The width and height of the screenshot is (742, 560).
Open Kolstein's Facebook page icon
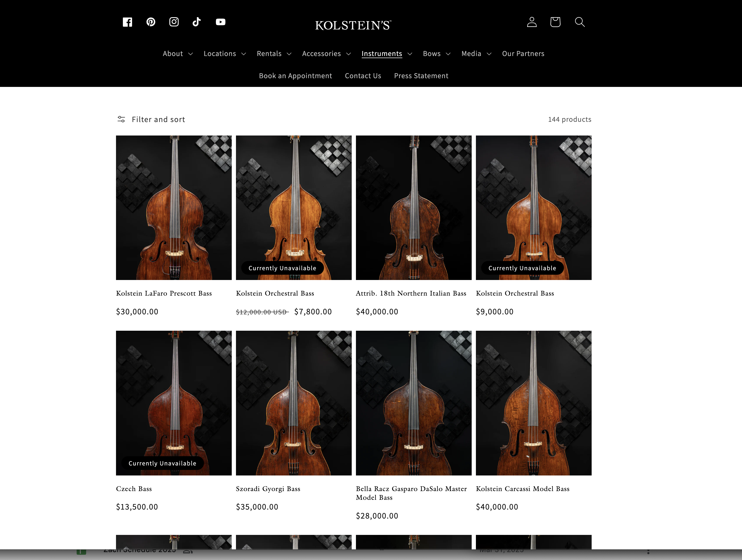click(x=127, y=22)
